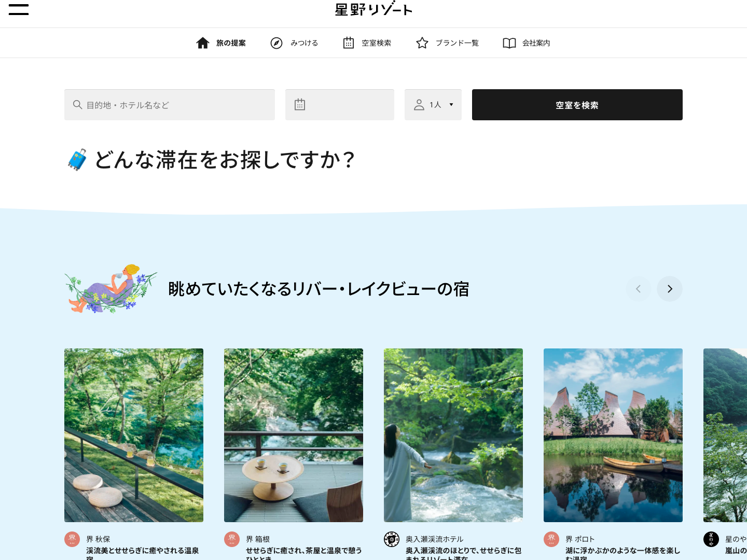Click the 界 秋保 hotel name
Image resolution: width=747 pixels, height=560 pixels.
98,539
